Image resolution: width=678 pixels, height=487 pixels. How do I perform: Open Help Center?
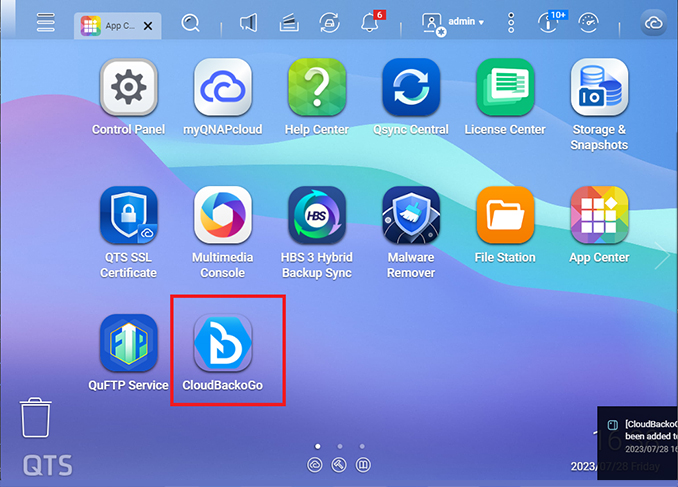point(317,87)
